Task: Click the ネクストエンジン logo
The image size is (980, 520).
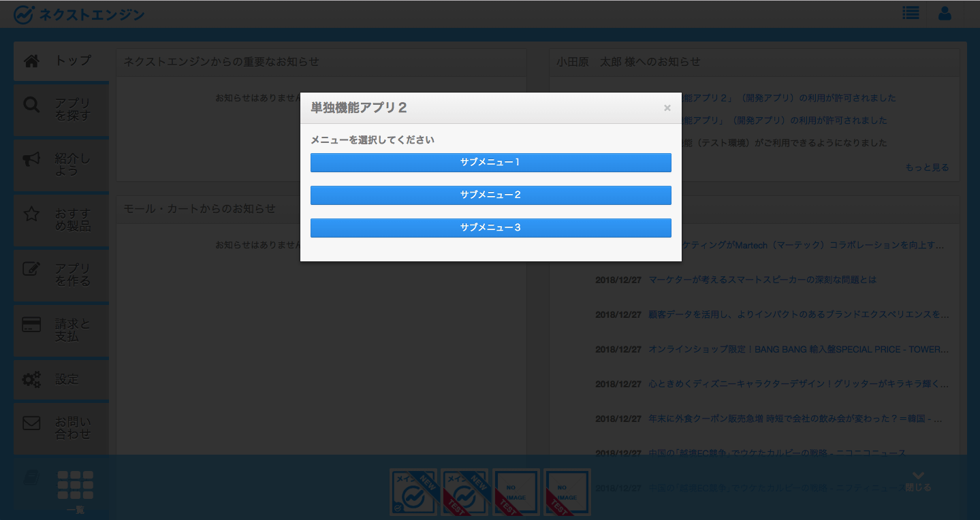Action: coord(79,14)
